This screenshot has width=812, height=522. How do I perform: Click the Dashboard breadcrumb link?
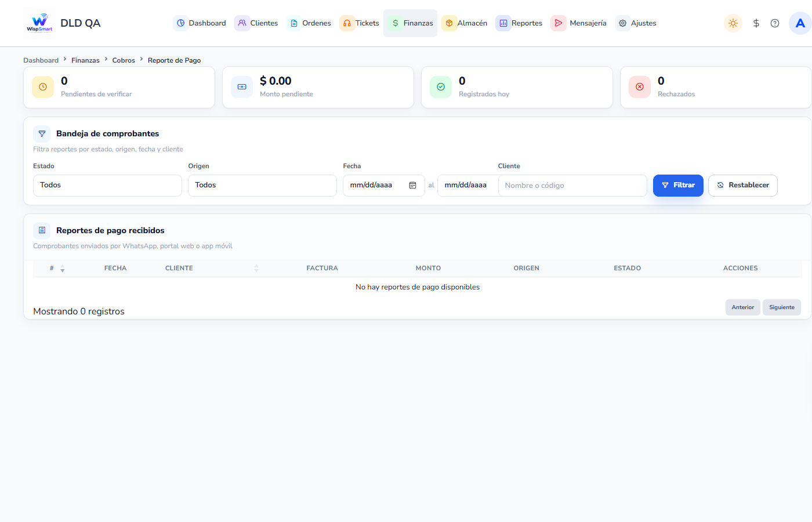click(41, 60)
